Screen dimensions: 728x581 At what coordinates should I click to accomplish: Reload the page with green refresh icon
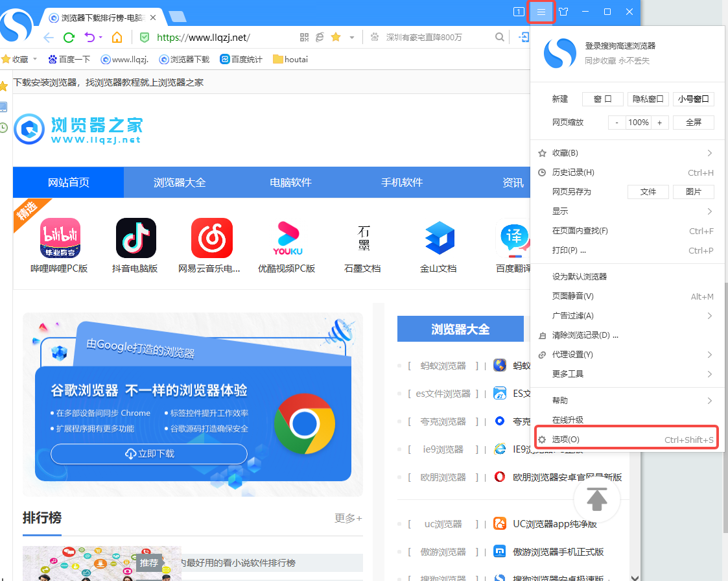(69, 38)
